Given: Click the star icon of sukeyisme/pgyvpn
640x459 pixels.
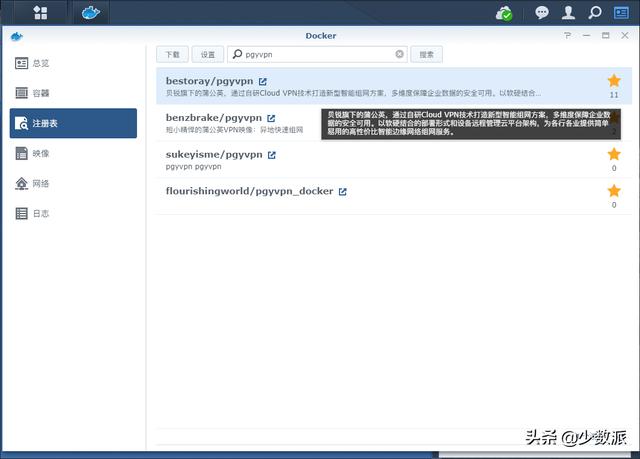Looking at the screenshot, I should (614, 154).
